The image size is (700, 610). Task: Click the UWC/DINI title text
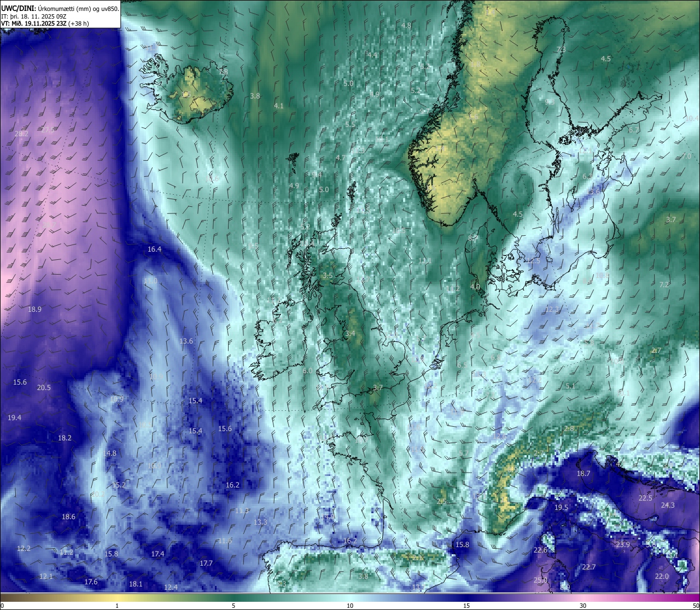tap(18, 9)
